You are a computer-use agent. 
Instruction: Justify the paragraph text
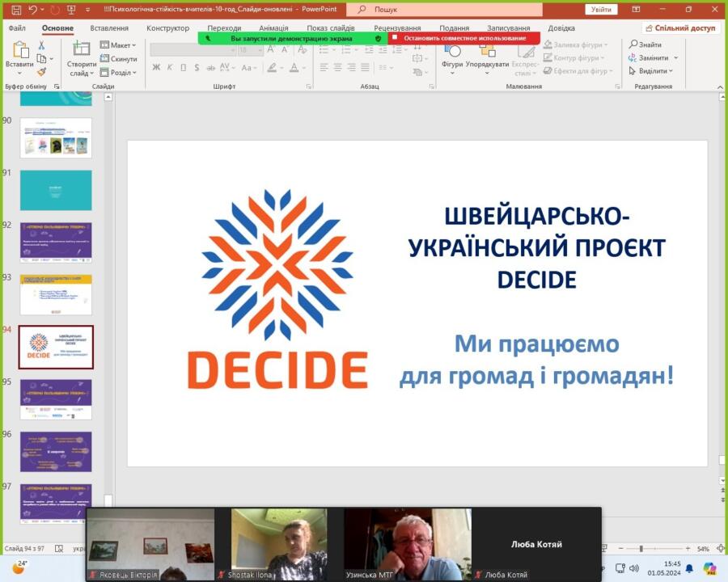(366, 68)
